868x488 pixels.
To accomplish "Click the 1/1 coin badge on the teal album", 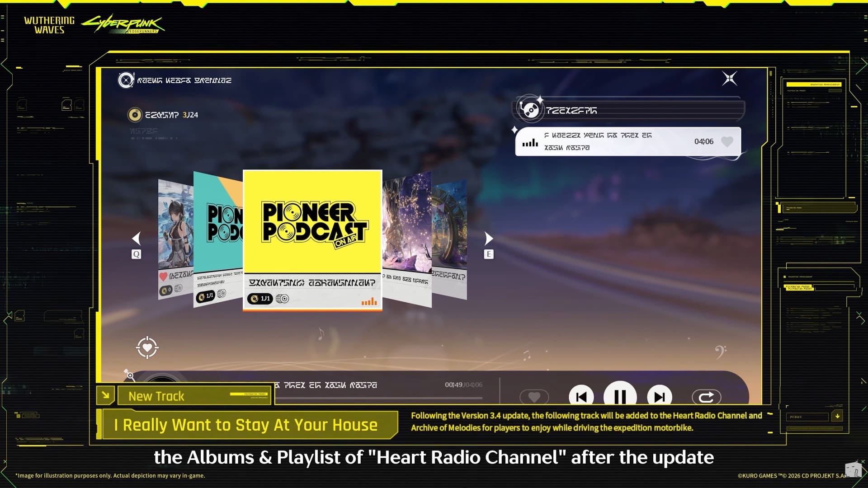I will click(206, 296).
